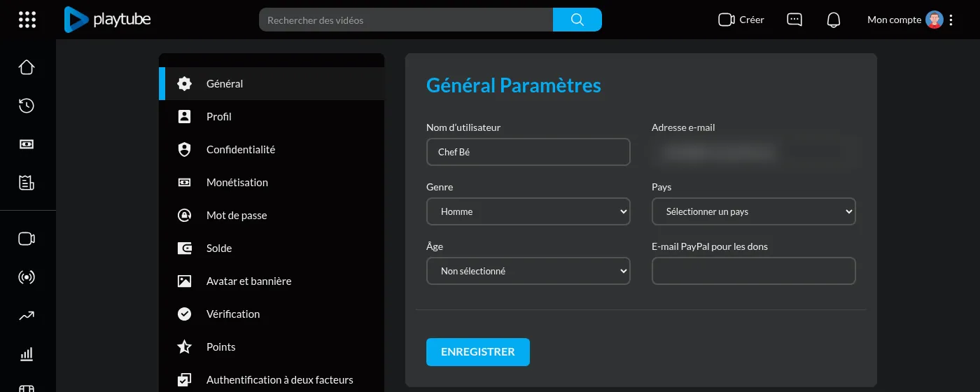Click the account avatar picture
980x392 pixels.
tap(934, 20)
